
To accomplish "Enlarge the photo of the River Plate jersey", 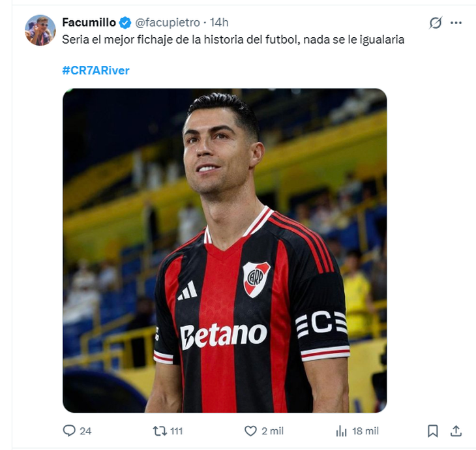I will [x=224, y=250].
